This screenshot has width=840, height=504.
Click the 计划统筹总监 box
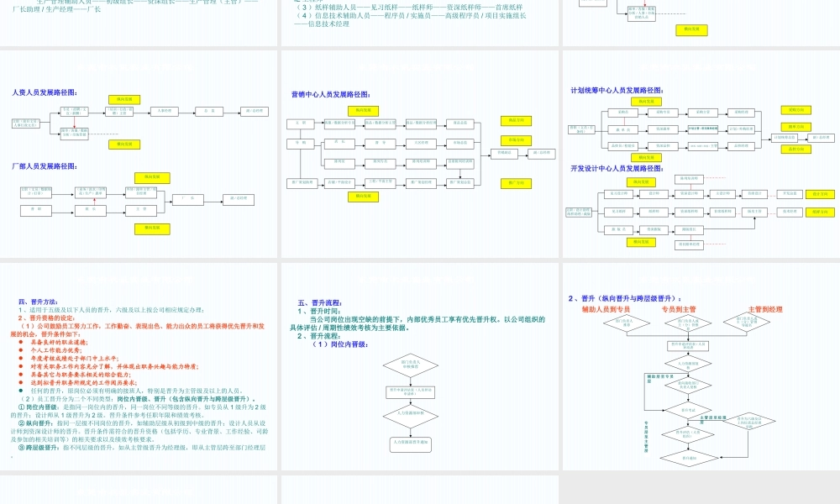785,138
